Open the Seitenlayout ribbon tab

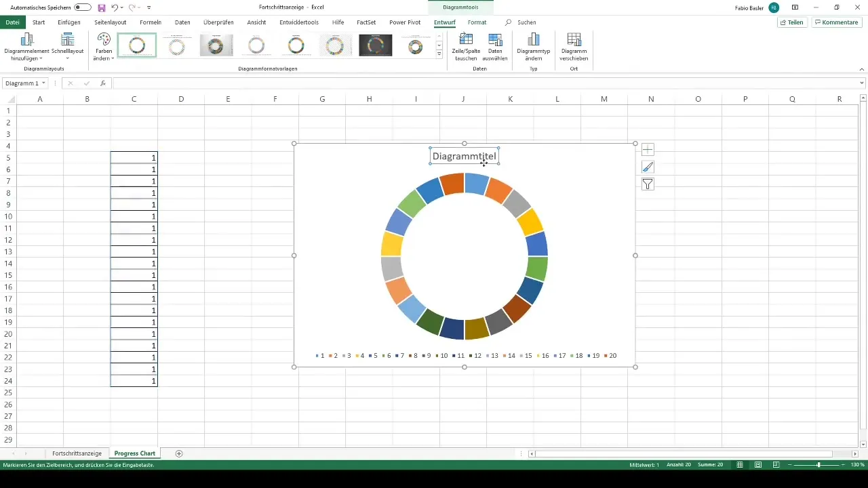[x=110, y=22]
